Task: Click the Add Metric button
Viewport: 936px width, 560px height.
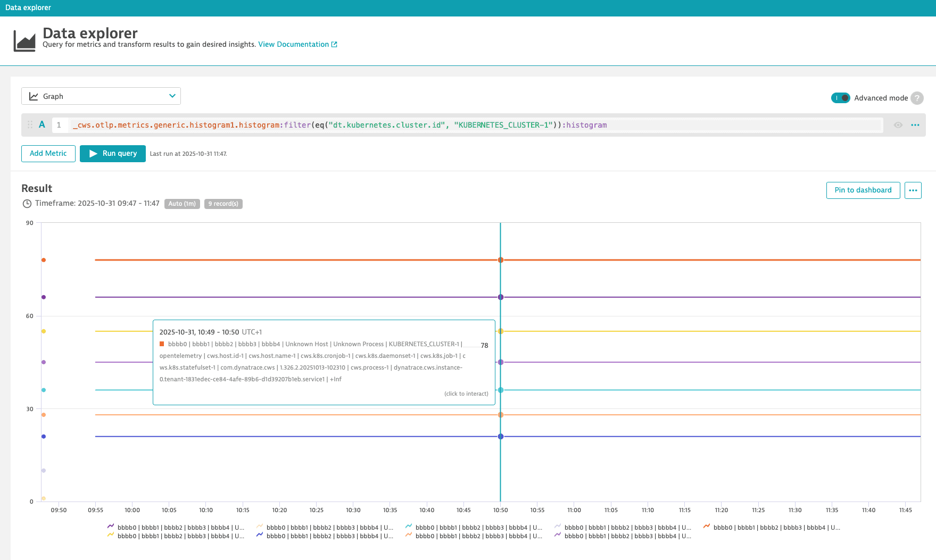Action: (x=48, y=153)
